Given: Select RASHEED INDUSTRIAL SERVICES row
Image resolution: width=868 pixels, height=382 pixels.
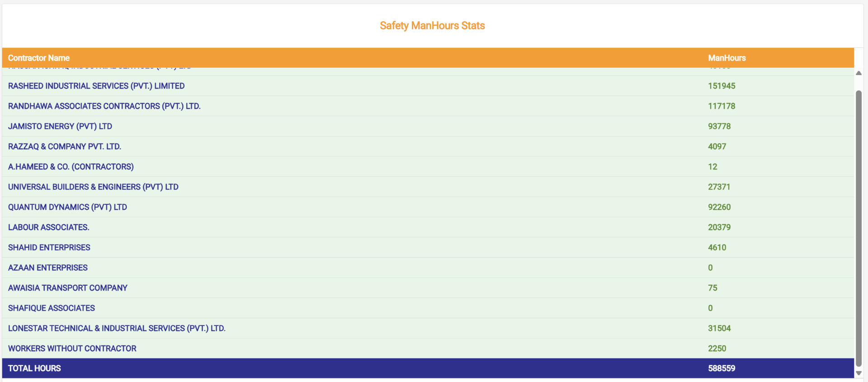Looking at the screenshot, I should click(x=96, y=86).
